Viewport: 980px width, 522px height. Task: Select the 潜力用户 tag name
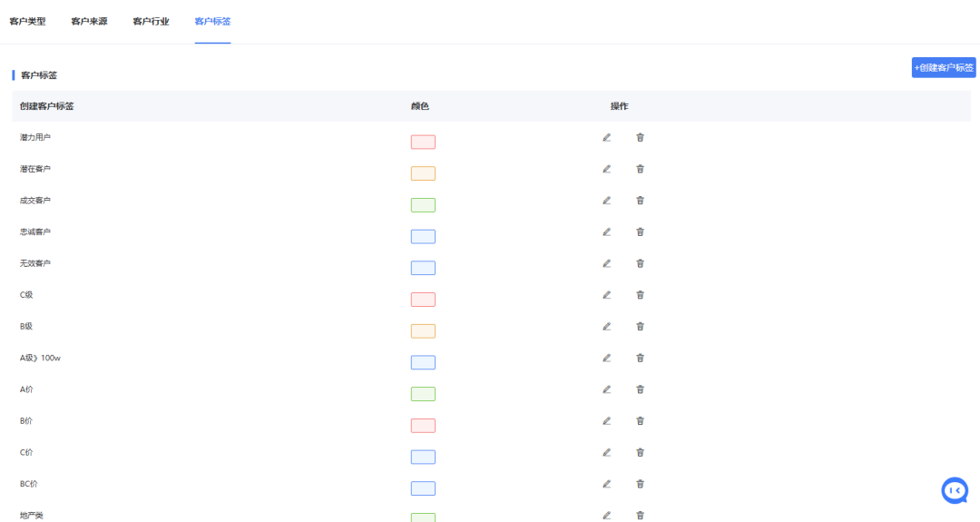[35, 137]
